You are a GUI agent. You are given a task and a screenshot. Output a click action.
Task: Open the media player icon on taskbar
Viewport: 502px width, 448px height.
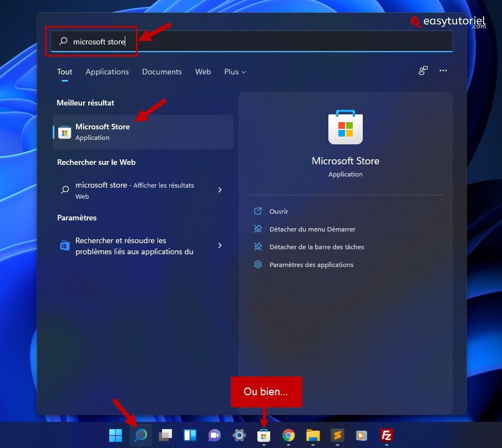(362, 435)
